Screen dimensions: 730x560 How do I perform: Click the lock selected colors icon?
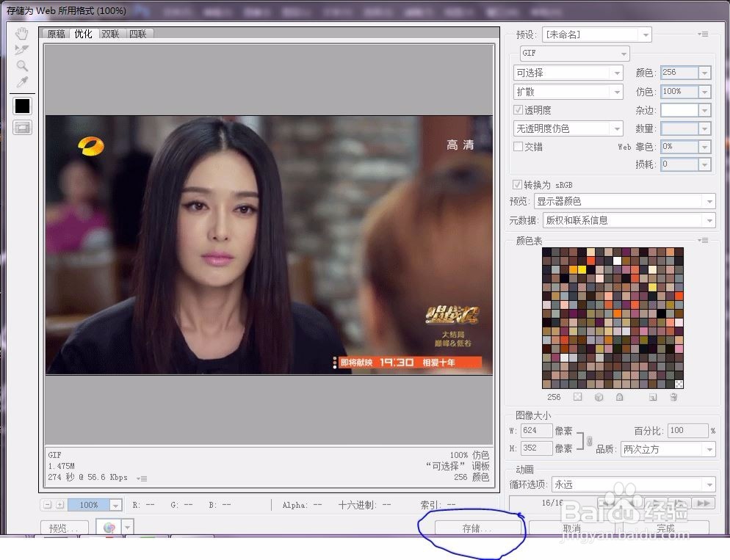pos(619,397)
